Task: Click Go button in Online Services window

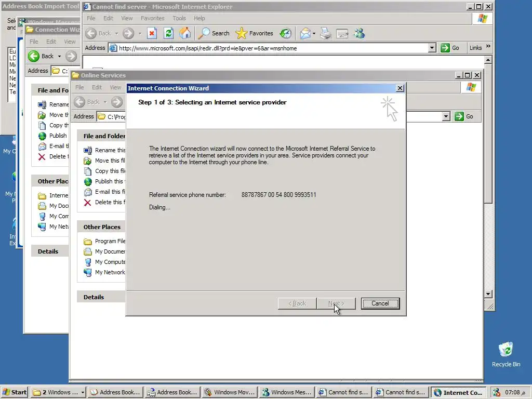Action: tap(464, 116)
